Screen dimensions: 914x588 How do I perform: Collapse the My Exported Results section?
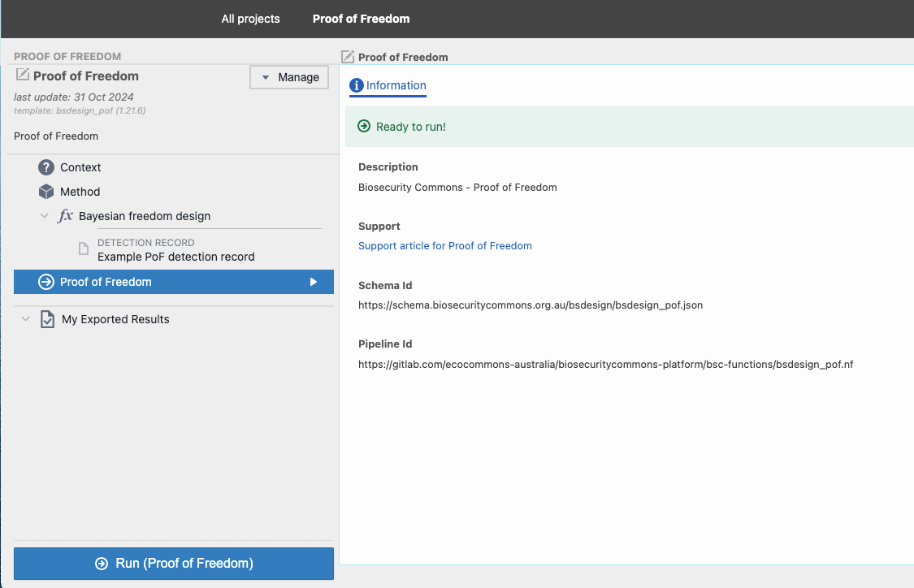26,318
